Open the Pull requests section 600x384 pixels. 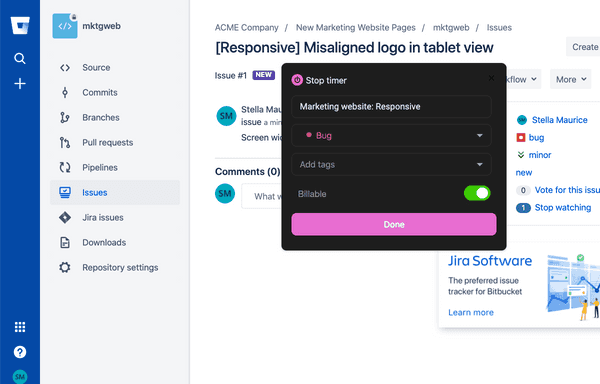[108, 143]
